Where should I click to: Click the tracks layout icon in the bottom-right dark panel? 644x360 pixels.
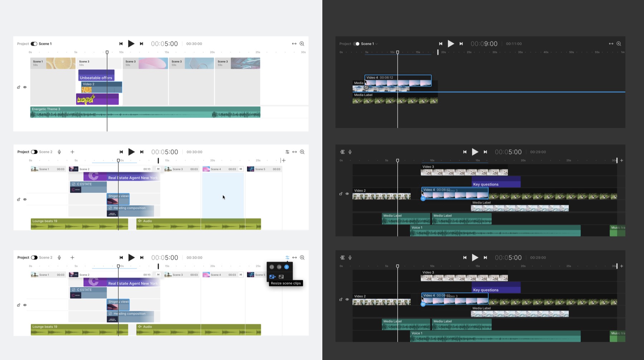pos(342,257)
